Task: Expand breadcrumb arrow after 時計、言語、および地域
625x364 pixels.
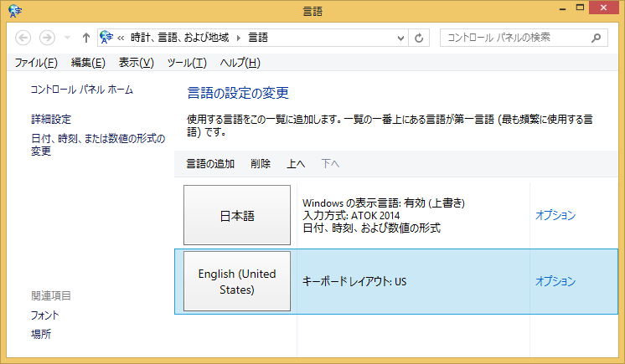Action: tap(239, 38)
